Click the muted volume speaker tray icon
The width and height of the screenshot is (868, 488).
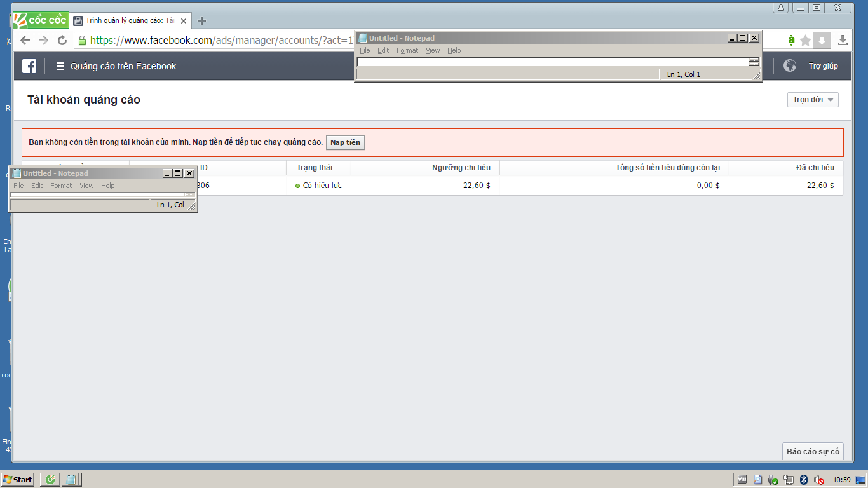tap(818, 480)
